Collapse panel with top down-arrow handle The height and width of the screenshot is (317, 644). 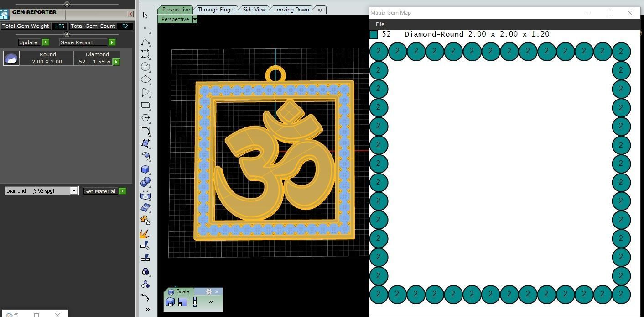[x=67, y=4]
